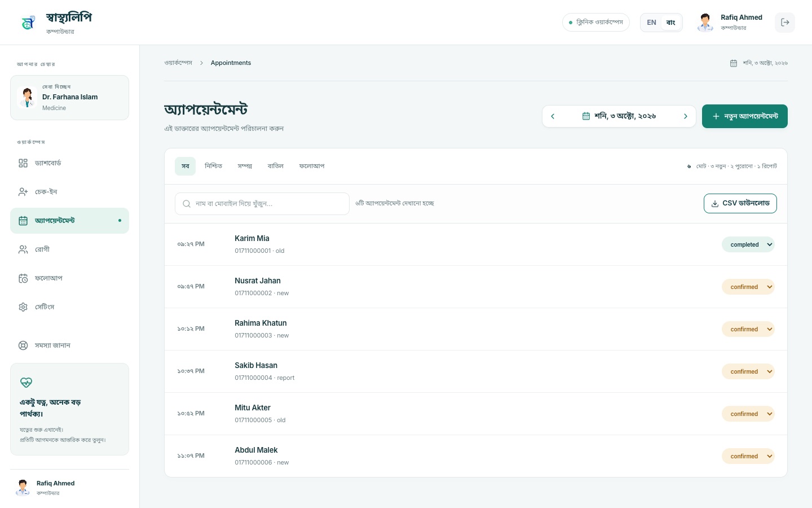Click the Karim Mia patient name
Screen dimensions: 812x508
pos(252,238)
